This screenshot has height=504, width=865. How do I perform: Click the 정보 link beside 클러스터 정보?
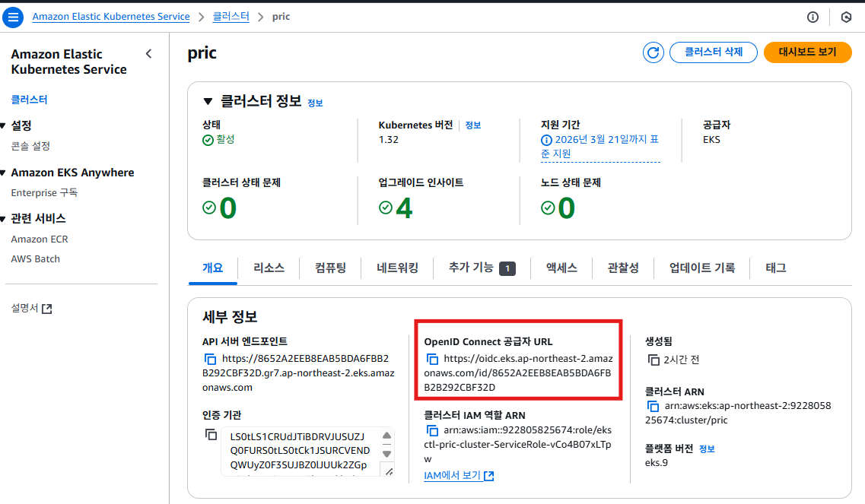315,103
